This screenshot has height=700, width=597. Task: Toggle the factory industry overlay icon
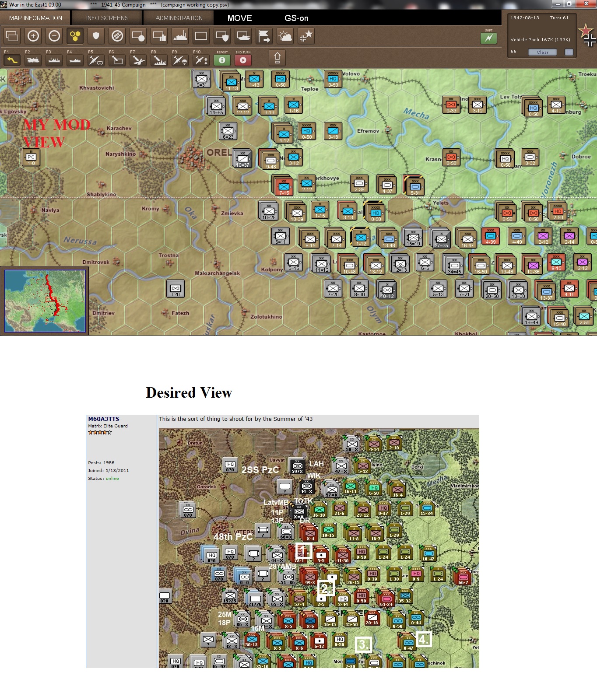click(x=180, y=36)
